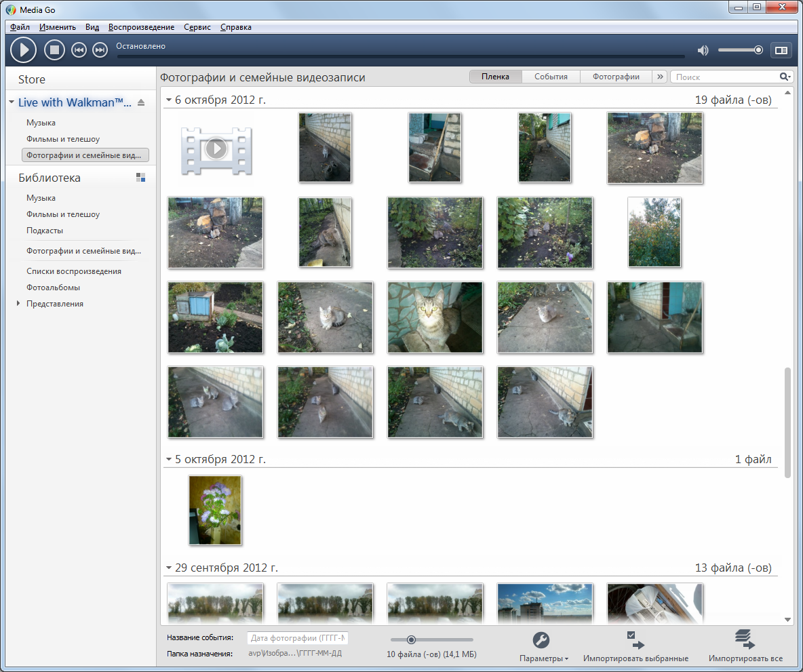Viewport: 803px width, 672px height.
Task: Click the Library view grid icon
Action: [x=140, y=178]
